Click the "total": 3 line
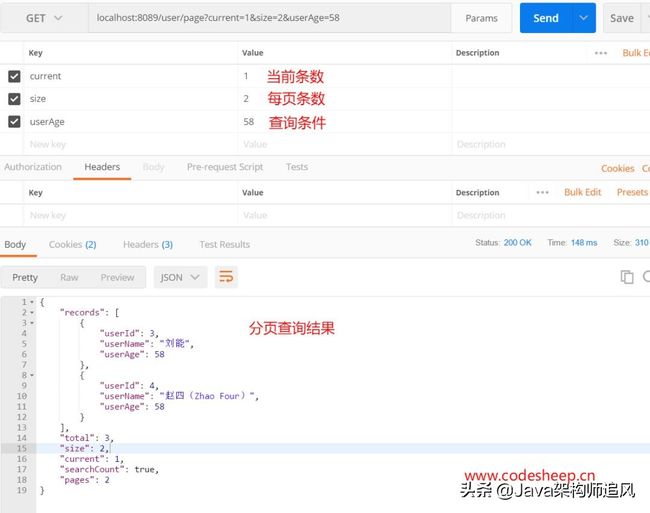Screen dimensions: 650x513 tap(87, 438)
